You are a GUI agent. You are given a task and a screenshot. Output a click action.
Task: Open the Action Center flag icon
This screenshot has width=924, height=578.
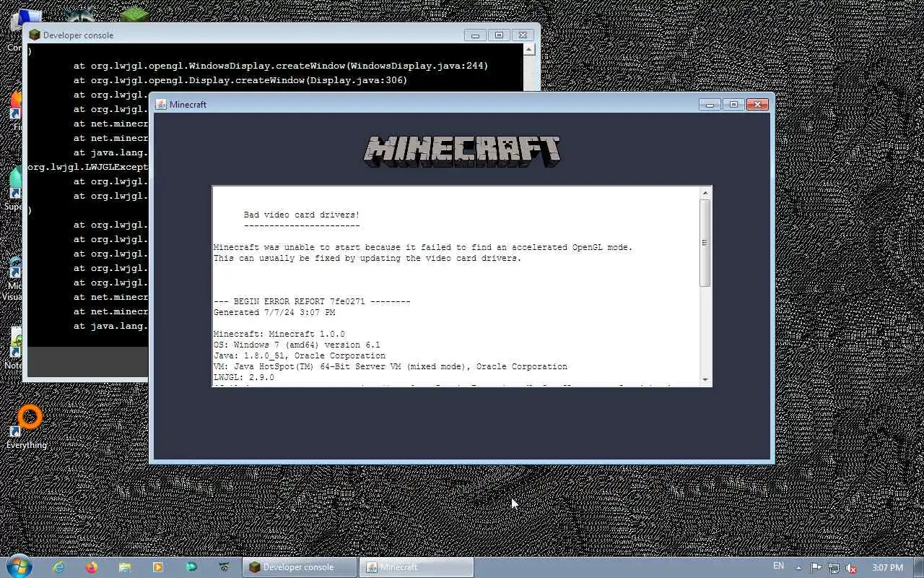(816, 567)
